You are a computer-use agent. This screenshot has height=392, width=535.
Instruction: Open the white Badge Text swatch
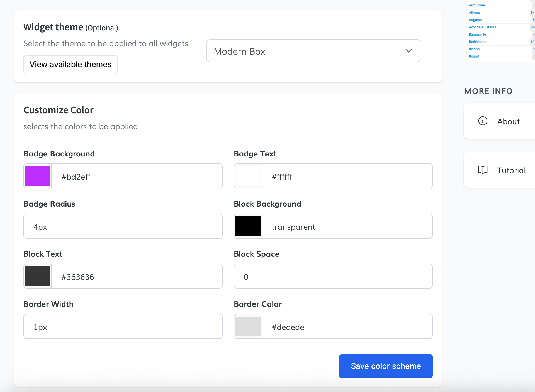pyautogui.click(x=248, y=176)
